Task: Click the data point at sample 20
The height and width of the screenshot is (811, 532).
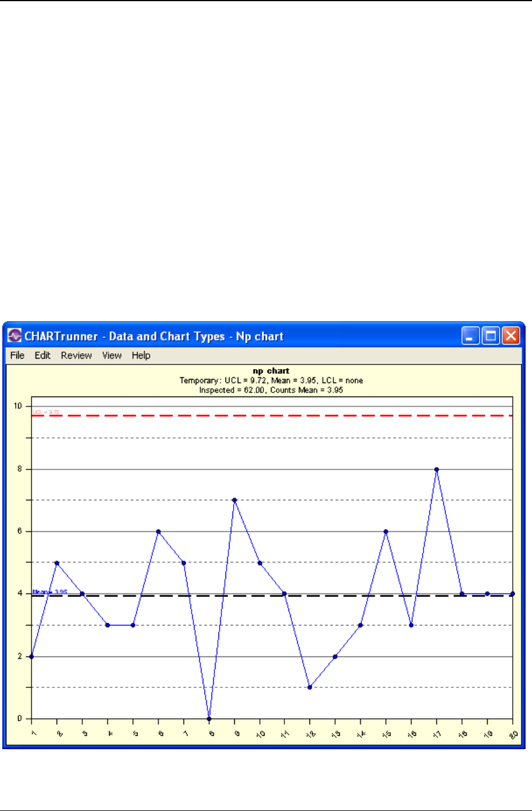Action: pos(512,594)
